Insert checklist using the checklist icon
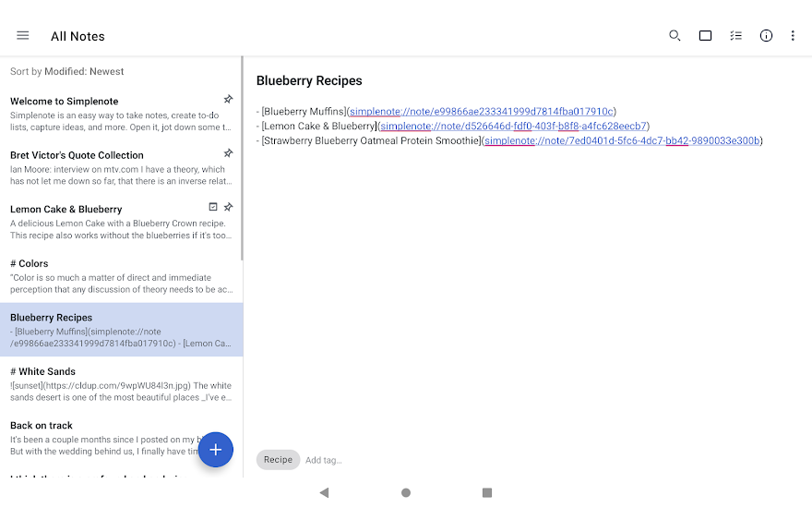 click(x=736, y=35)
